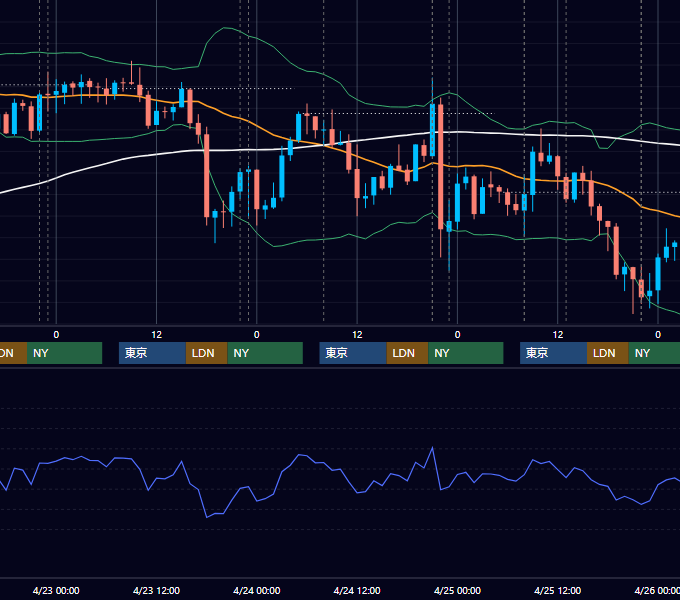Image resolution: width=680 pixels, height=600 pixels.
Task: Click the NY session block spanning 4/23 00:00
Action: 64,353
